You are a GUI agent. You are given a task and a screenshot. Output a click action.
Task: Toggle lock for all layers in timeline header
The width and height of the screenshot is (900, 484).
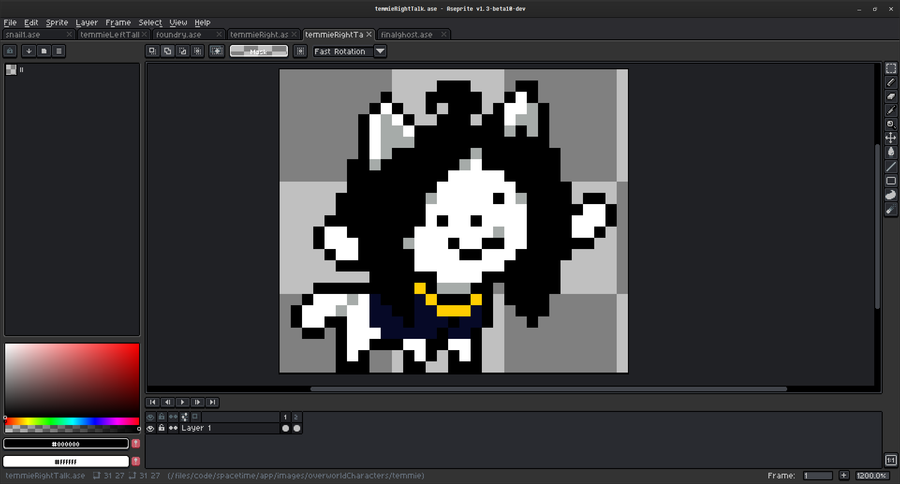pyautogui.click(x=162, y=417)
